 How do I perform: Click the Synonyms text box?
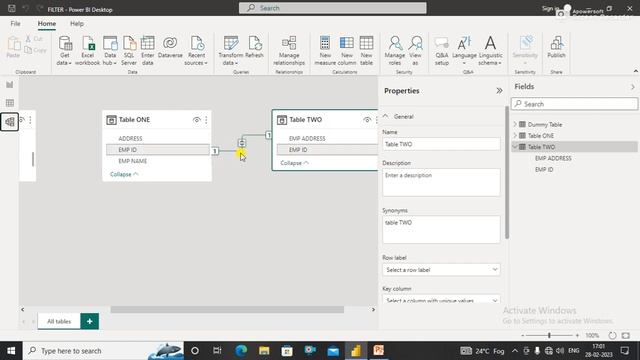441,229
